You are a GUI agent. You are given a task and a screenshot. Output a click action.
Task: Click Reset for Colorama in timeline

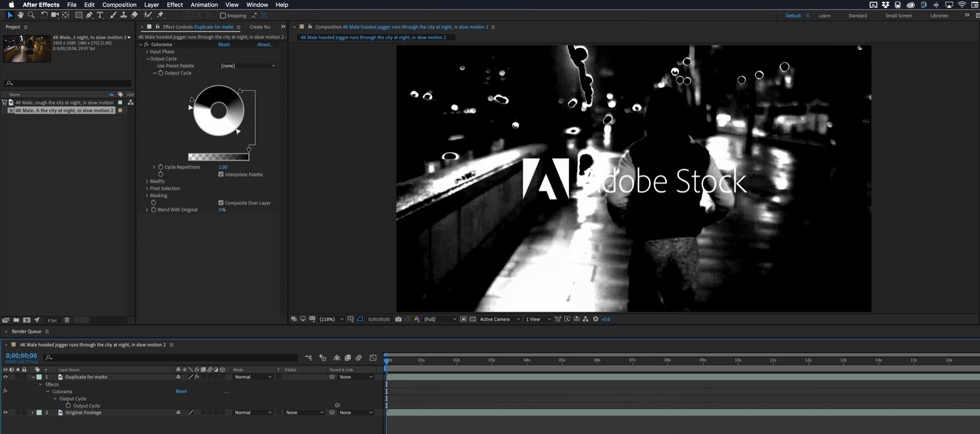181,392
